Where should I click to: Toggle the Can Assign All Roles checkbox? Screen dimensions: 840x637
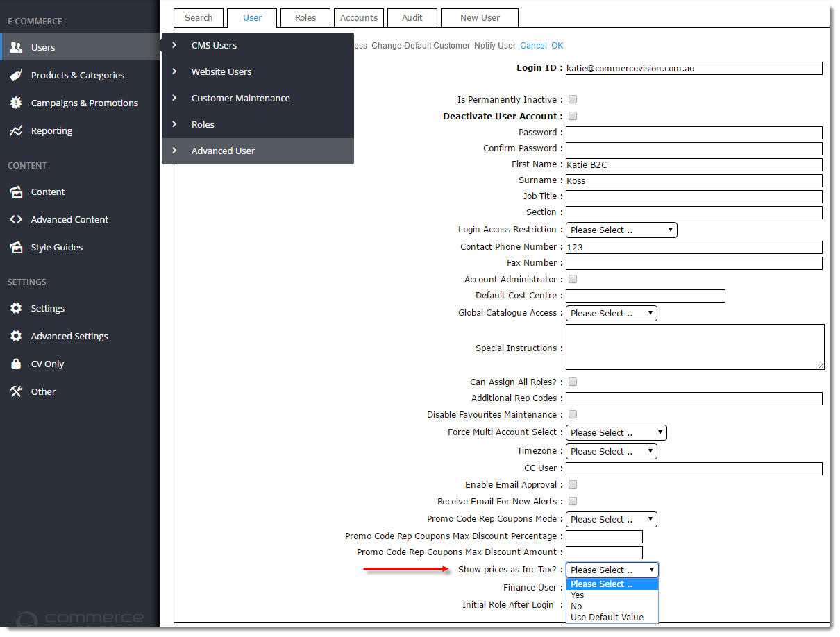point(573,382)
